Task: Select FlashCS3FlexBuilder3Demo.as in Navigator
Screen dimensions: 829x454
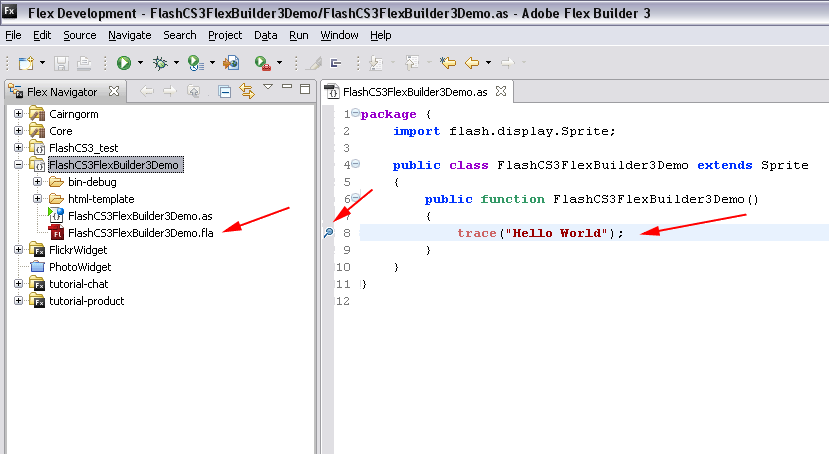Action: [x=140, y=216]
